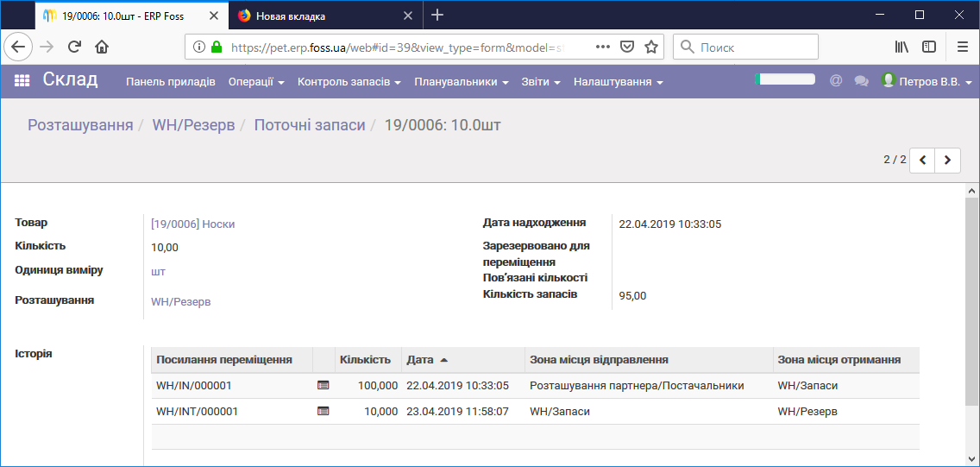Click the green padlock security icon
The width and height of the screenshot is (980, 467).
click(x=217, y=47)
